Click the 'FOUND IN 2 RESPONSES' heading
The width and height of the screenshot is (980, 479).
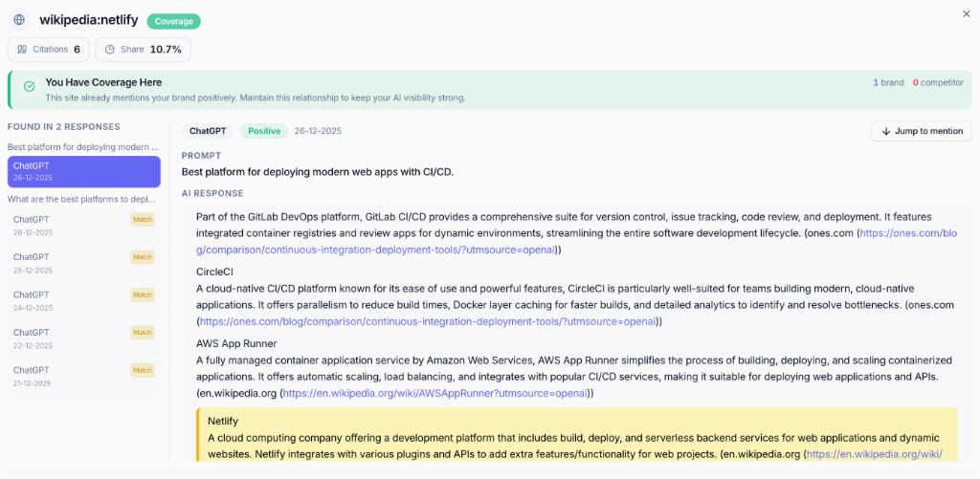pyautogui.click(x=64, y=127)
